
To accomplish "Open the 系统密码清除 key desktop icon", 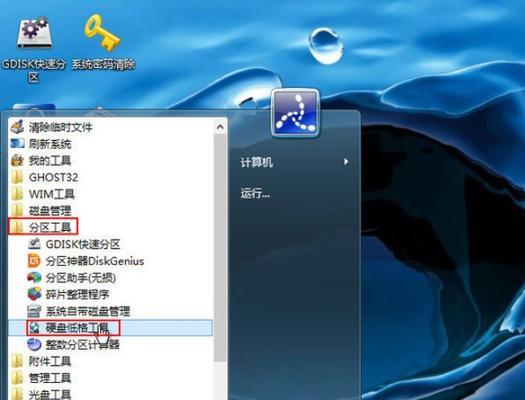I will [x=103, y=42].
